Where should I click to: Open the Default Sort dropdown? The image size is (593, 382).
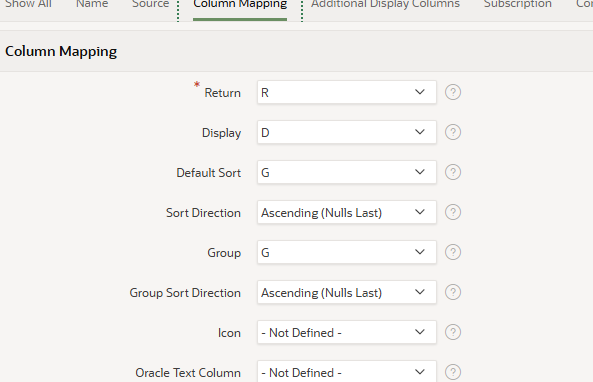(x=347, y=172)
